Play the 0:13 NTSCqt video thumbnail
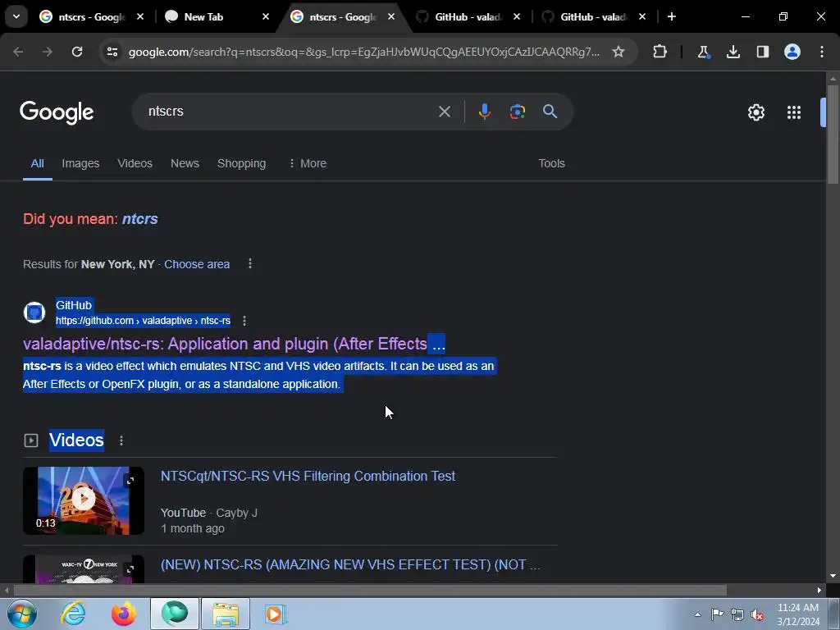 84,500
